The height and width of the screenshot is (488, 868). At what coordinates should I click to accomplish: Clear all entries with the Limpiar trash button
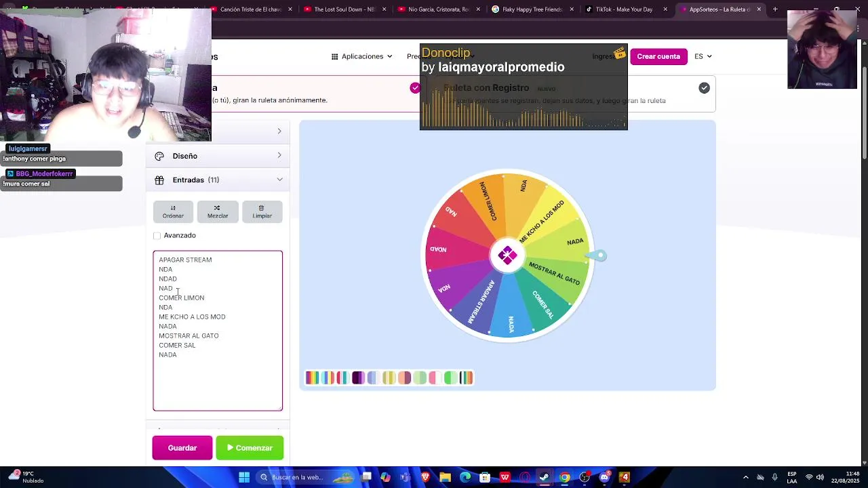(262, 211)
